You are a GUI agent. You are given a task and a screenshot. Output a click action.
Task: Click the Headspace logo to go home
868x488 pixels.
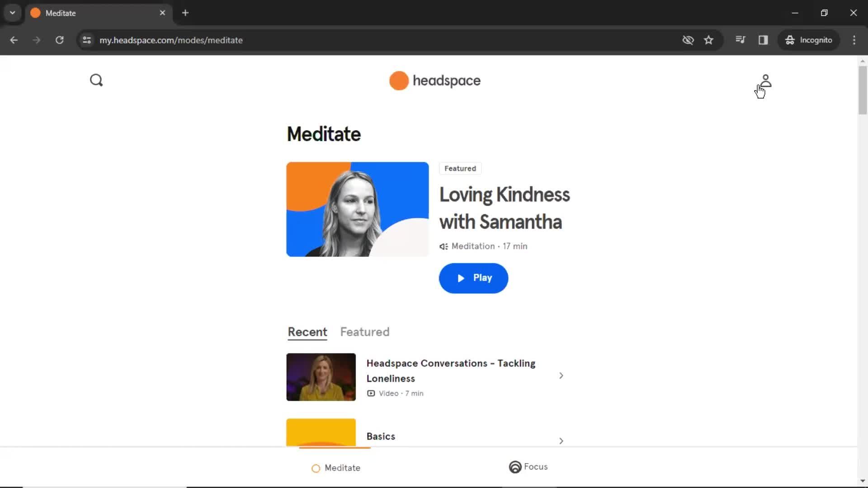(x=434, y=80)
